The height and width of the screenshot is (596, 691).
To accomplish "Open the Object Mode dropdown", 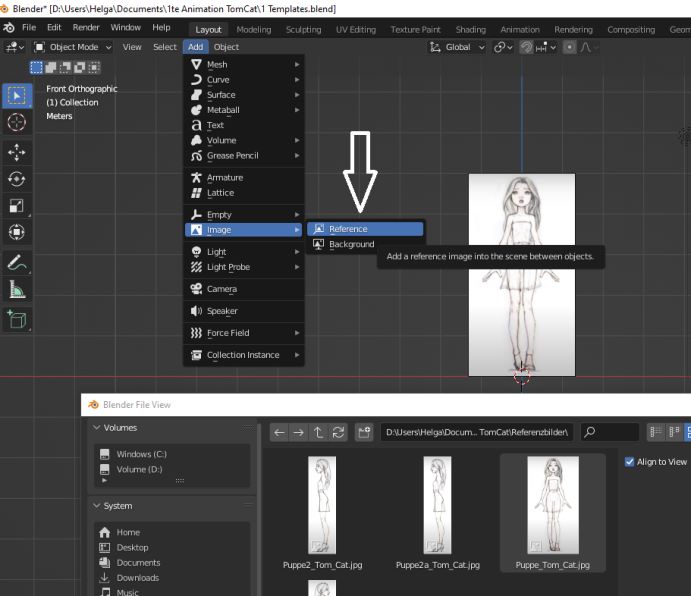I will [72, 47].
